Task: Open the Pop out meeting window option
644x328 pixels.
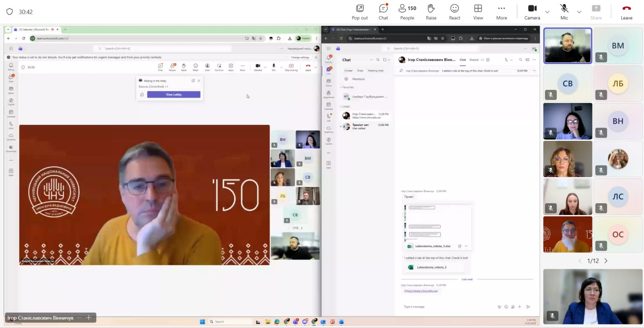Action: click(359, 12)
